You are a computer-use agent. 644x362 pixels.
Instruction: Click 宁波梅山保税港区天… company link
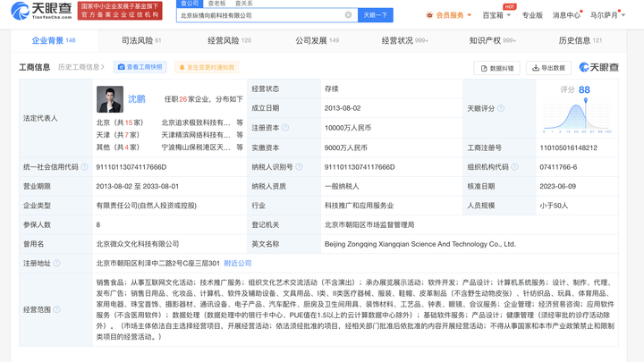pos(196,147)
